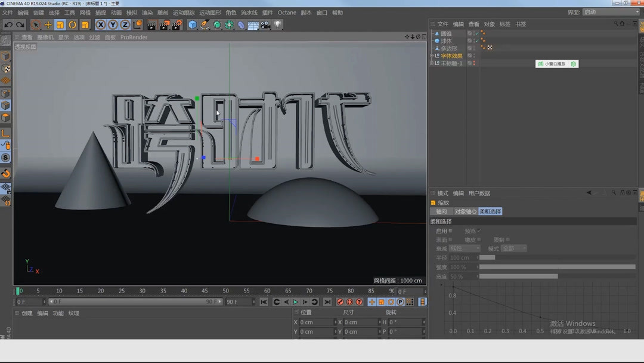644x363 pixels.
Task: Toggle the X axis lock button
Action: tap(100, 24)
